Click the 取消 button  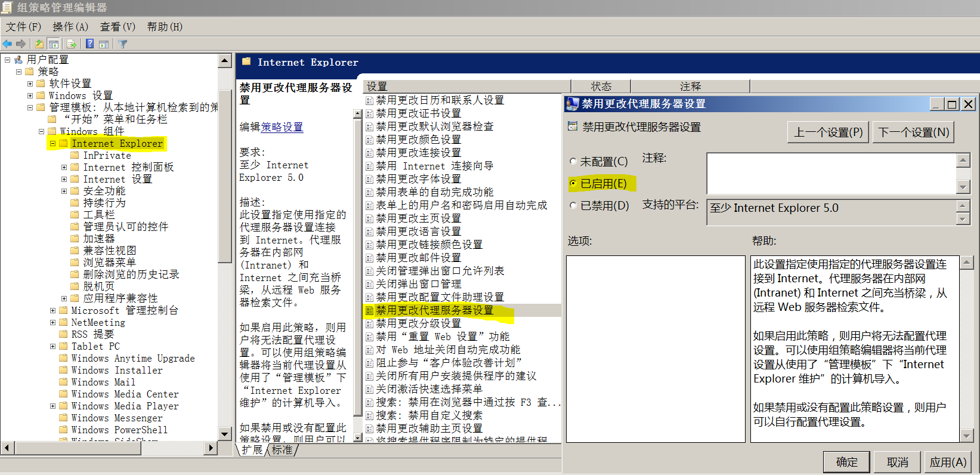coord(897,462)
